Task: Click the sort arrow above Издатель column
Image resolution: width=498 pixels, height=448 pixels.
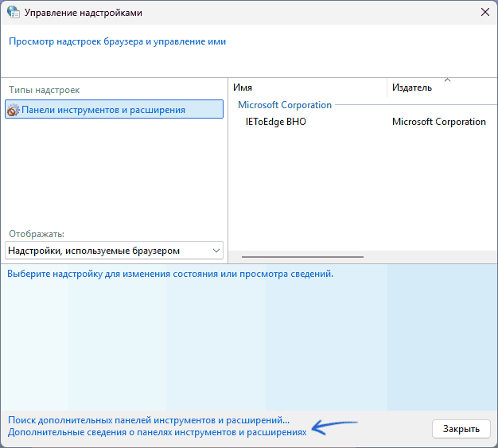Action: (447, 80)
